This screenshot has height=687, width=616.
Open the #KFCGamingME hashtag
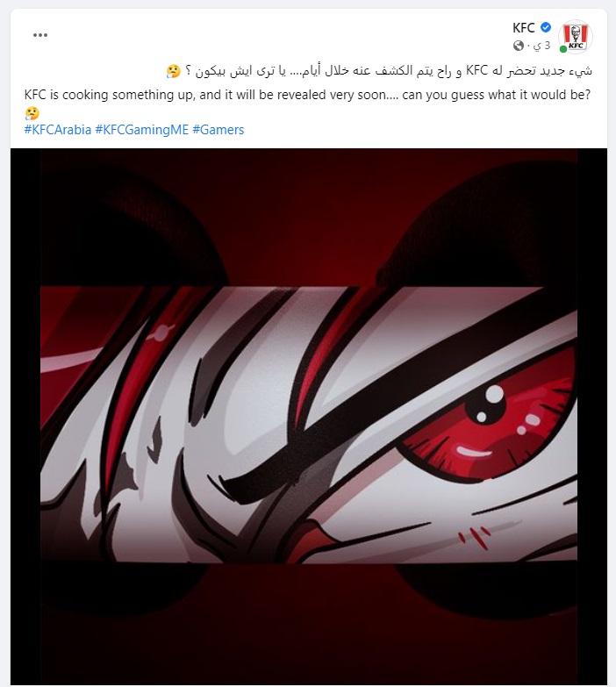click(142, 130)
